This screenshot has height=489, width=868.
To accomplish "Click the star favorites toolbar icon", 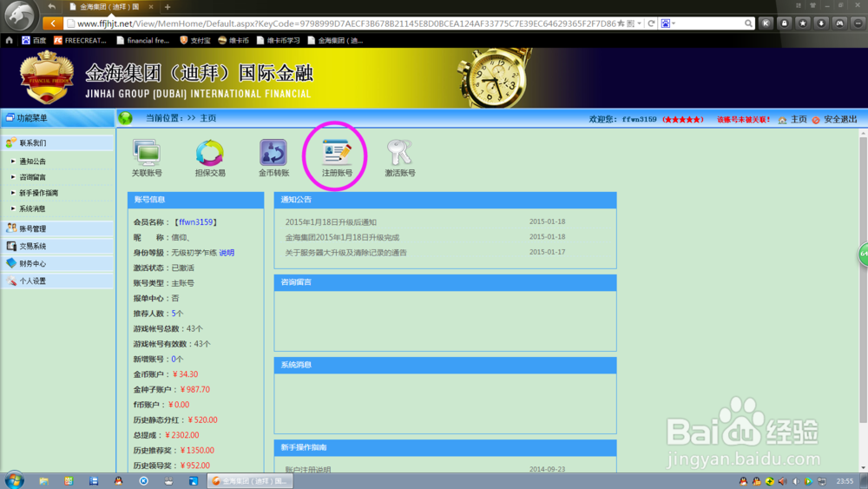I will [803, 23].
